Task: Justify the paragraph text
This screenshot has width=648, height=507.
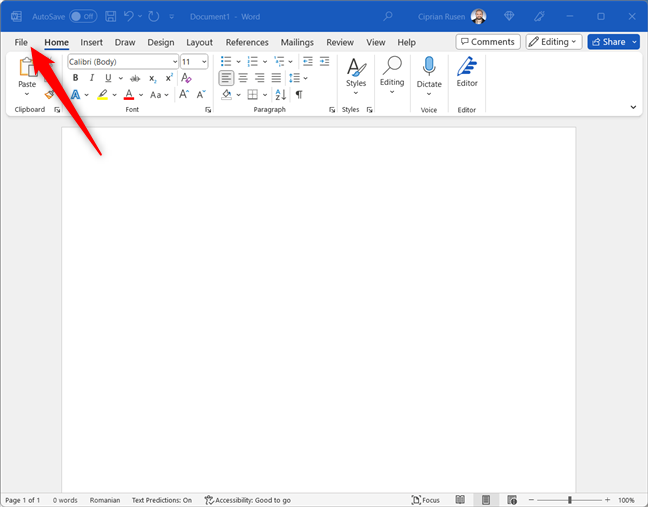Action: (276, 78)
